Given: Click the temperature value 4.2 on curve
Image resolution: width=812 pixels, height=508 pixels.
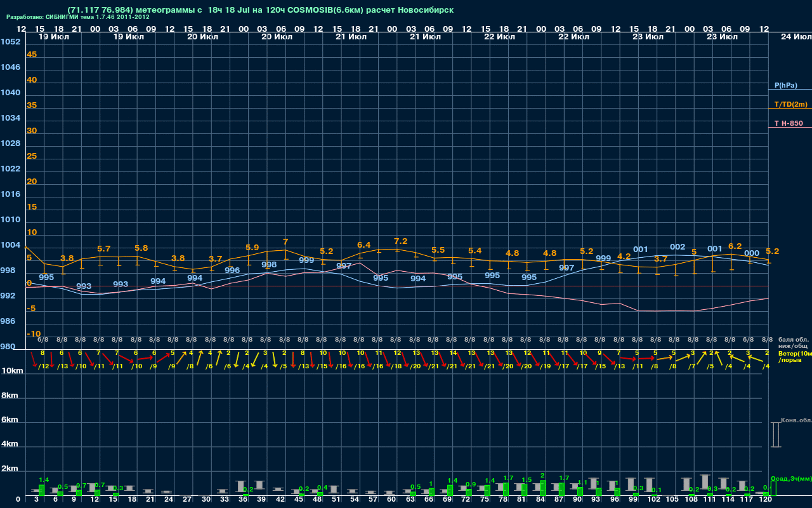Looking at the screenshot, I should tap(624, 257).
